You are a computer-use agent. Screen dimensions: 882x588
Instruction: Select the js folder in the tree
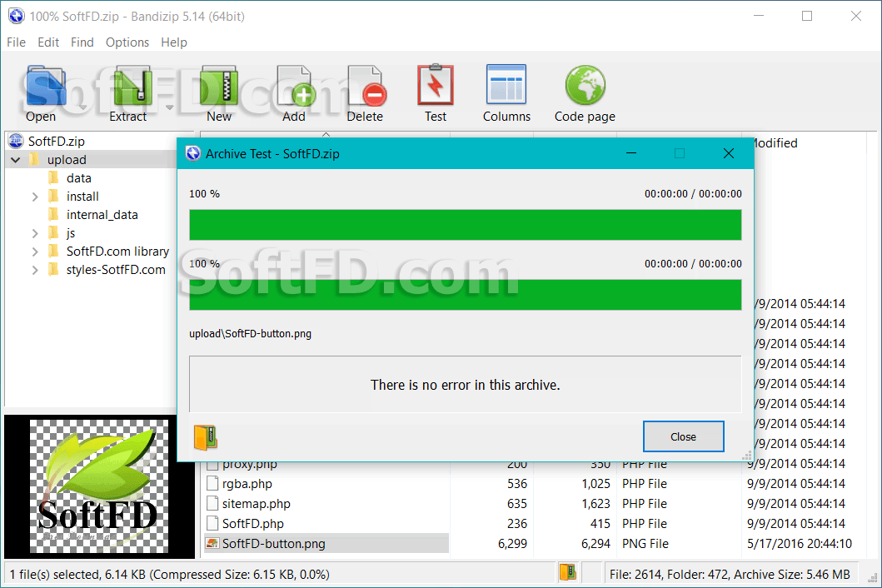click(70, 233)
